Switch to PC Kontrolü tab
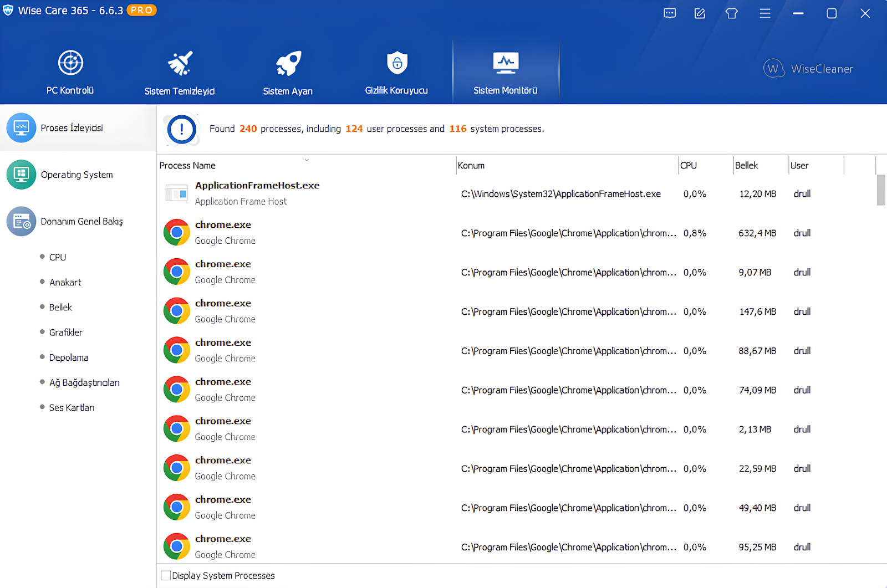This screenshot has width=887, height=588. click(70, 71)
